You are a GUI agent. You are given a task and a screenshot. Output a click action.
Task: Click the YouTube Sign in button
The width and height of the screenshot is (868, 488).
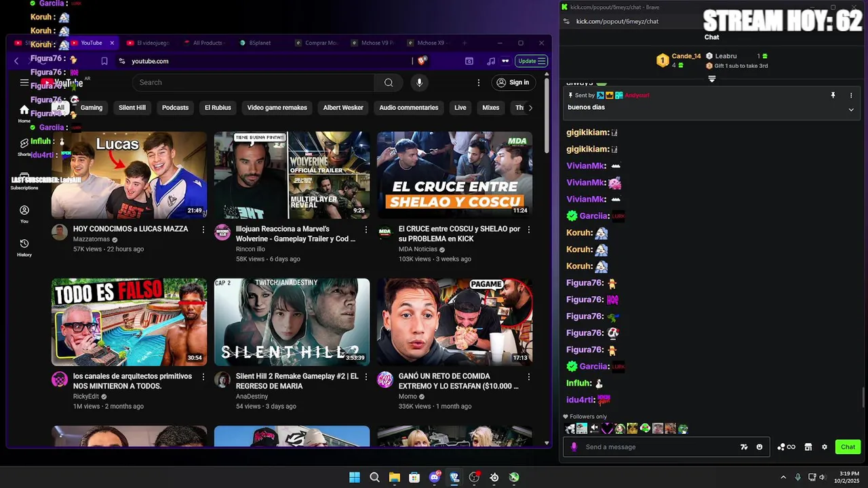tap(513, 83)
